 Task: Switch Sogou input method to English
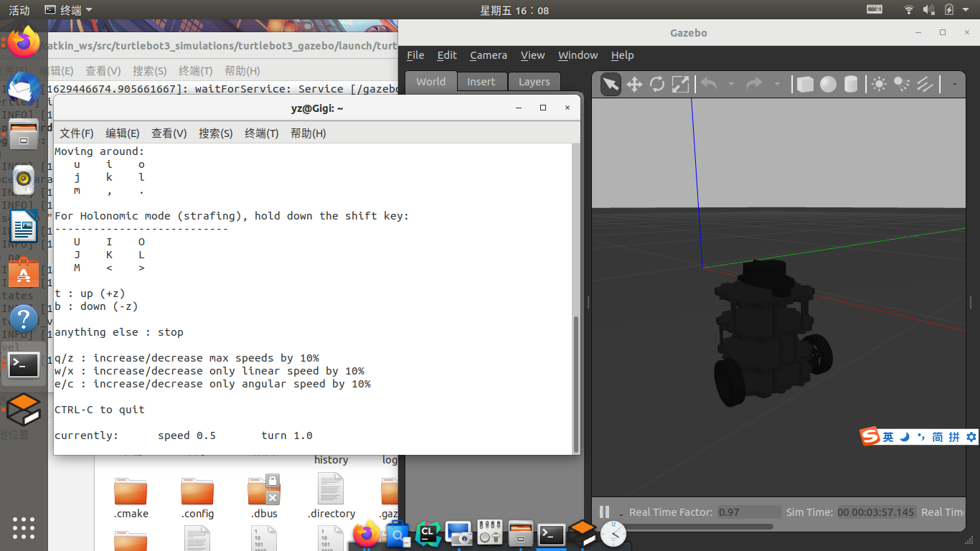pyautogui.click(x=890, y=436)
